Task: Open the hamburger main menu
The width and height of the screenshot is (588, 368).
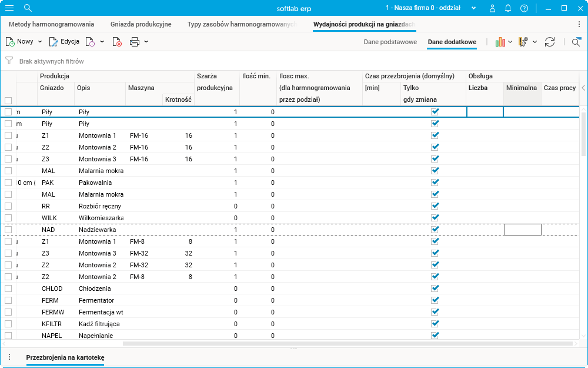Action: click(x=9, y=8)
